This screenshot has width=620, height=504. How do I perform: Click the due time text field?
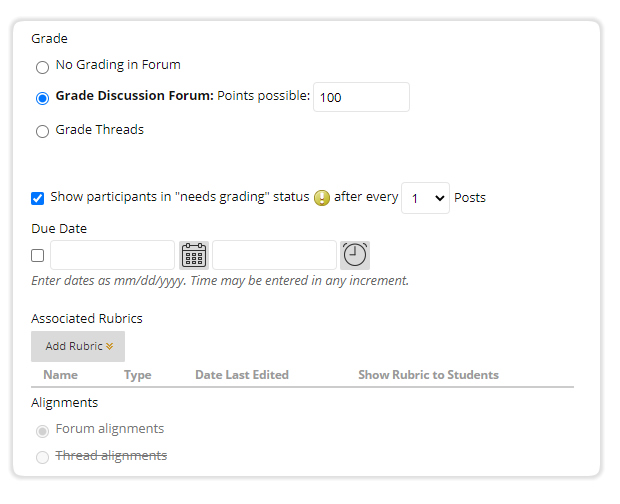click(274, 255)
